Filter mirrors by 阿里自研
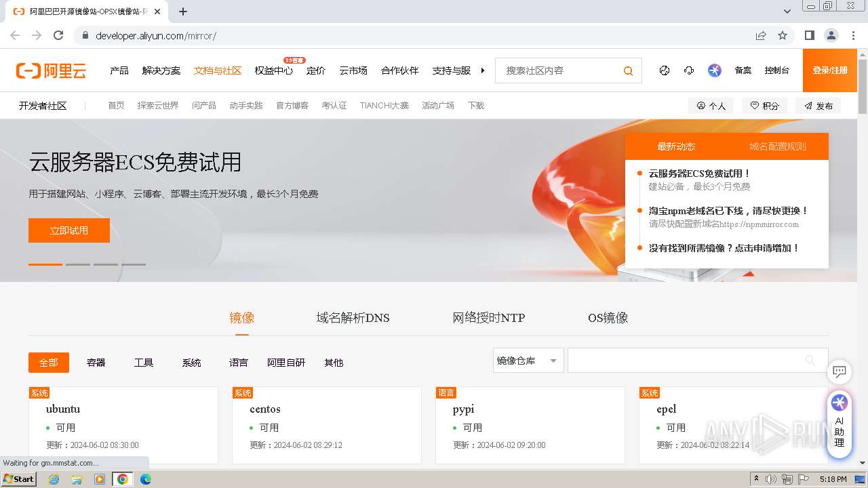Viewport: 868px width, 488px height. (286, 363)
